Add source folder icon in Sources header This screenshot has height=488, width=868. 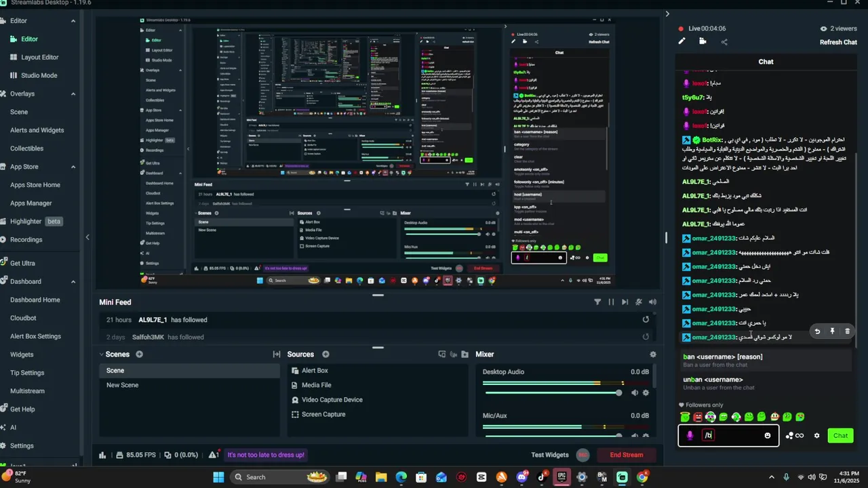tap(465, 354)
